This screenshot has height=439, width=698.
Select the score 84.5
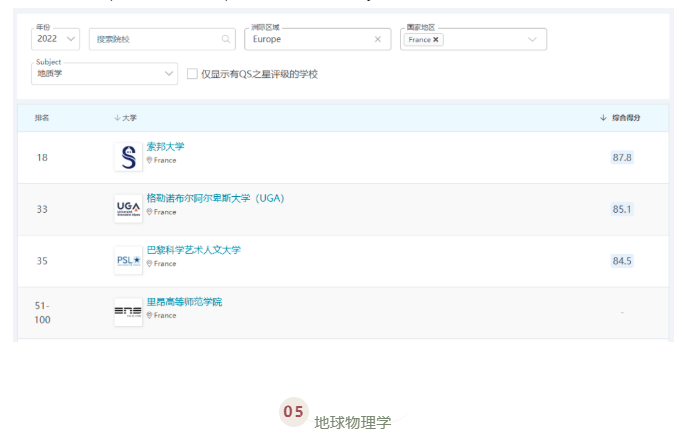(x=622, y=261)
